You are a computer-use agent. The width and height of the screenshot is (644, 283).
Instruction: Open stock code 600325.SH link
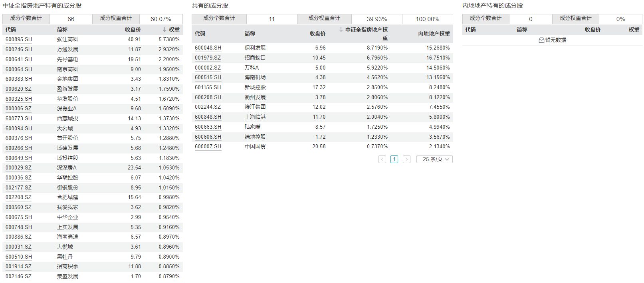[19, 99]
